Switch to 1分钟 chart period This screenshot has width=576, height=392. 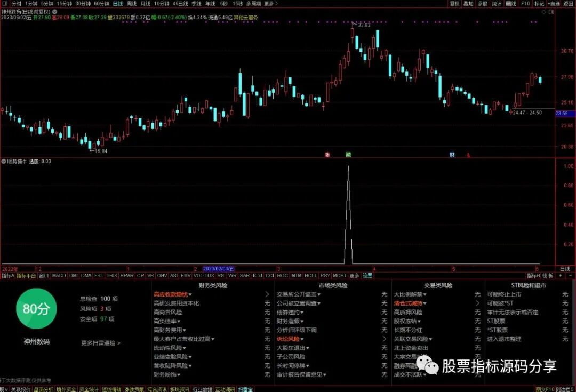31,4
